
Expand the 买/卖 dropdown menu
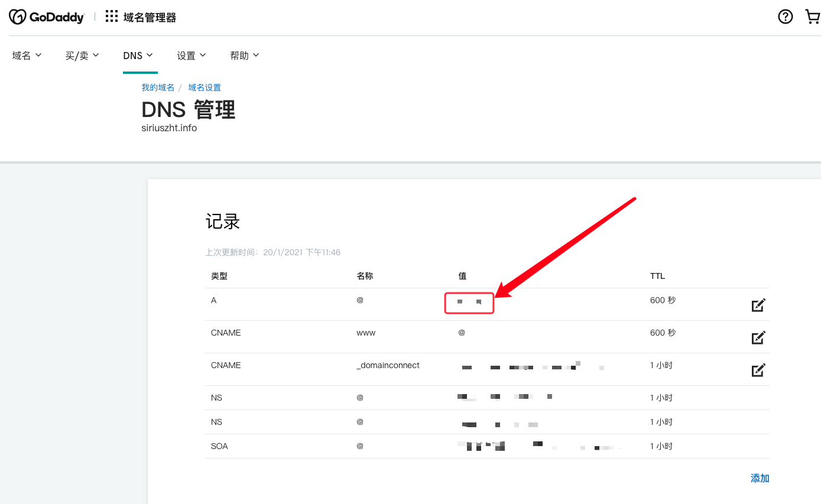pos(82,55)
